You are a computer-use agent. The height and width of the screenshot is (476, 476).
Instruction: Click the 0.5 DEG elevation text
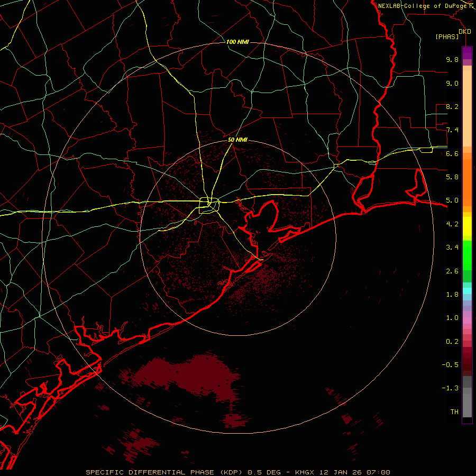pyautogui.click(x=263, y=472)
